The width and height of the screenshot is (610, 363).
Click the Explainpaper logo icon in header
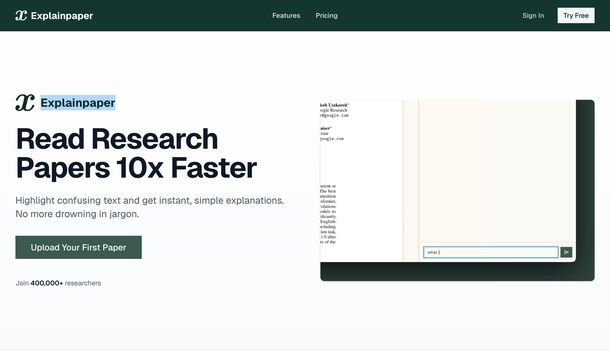pyautogui.click(x=21, y=16)
